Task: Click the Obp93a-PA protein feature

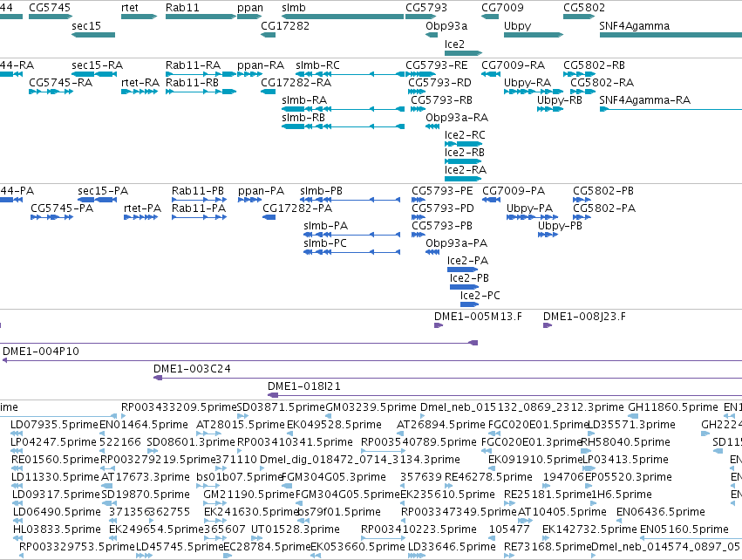Action: 432,252
